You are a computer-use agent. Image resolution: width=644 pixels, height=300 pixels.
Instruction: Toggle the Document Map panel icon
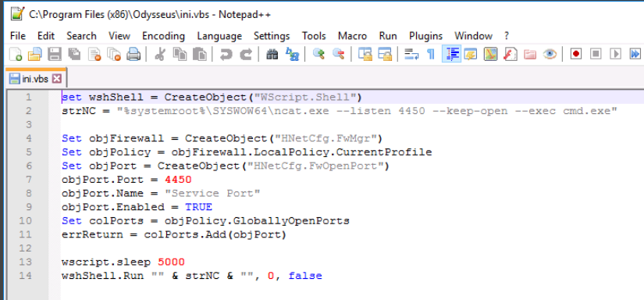(490, 54)
